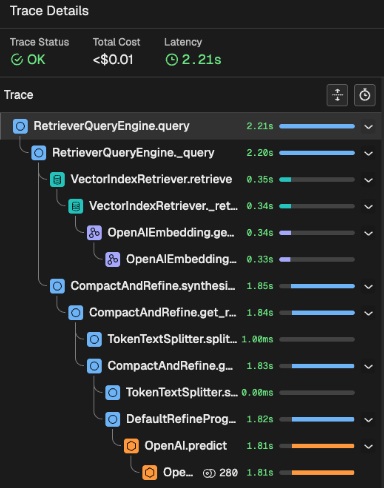Open the TokenTextSplitter.split... span
The height and width of the screenshot is (488, 384).
click(191, 339)
